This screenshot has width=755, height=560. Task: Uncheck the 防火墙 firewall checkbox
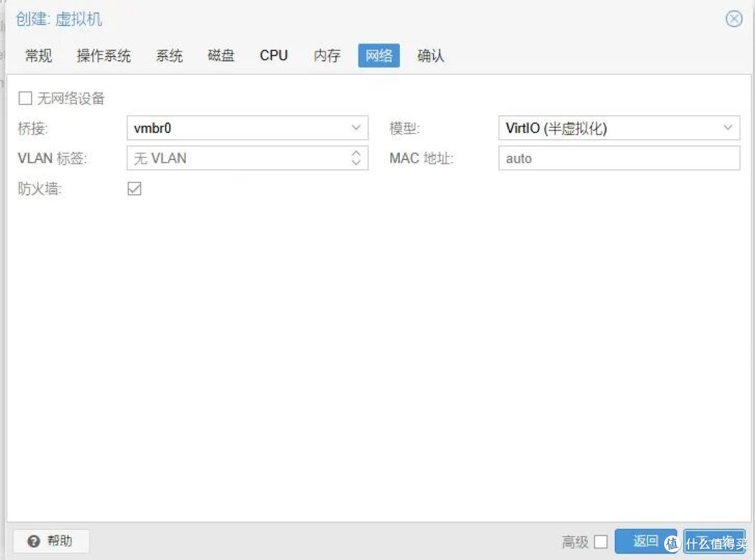tap(134, 189)
